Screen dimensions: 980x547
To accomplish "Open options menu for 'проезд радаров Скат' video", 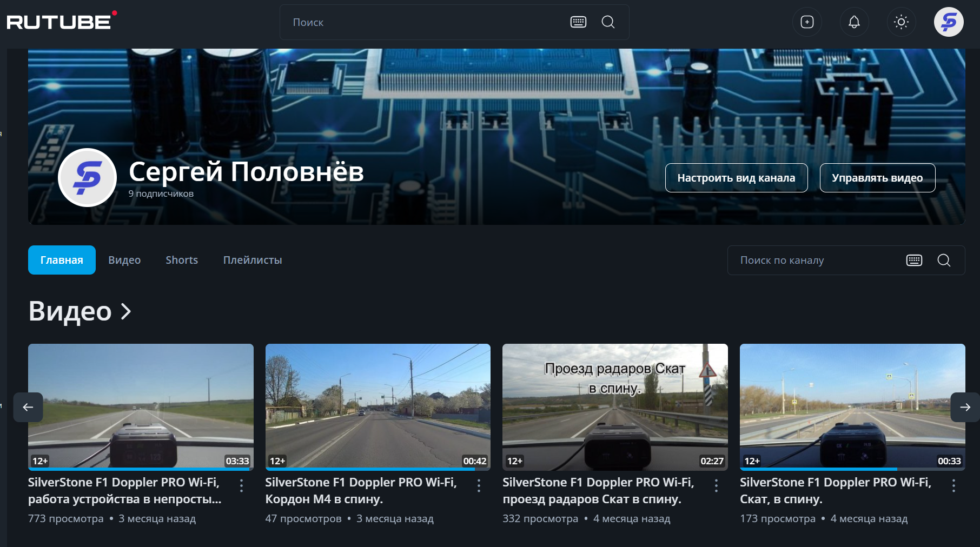I will pos(716,485).
